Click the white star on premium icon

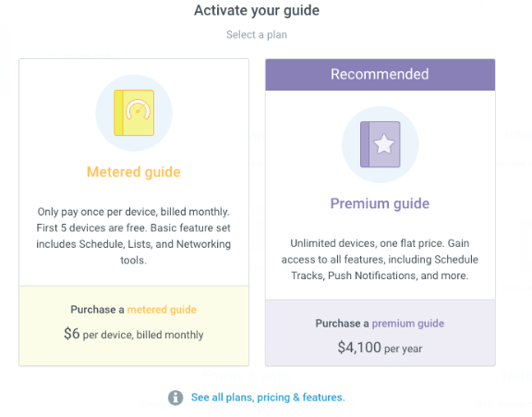[x=384, y=143]
